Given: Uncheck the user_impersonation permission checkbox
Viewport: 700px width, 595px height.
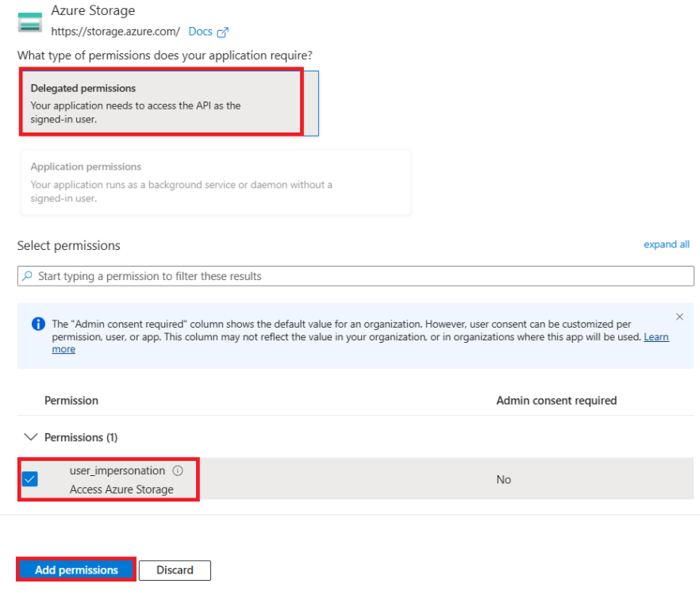Looking at the screenshot, I should point(30,479).
